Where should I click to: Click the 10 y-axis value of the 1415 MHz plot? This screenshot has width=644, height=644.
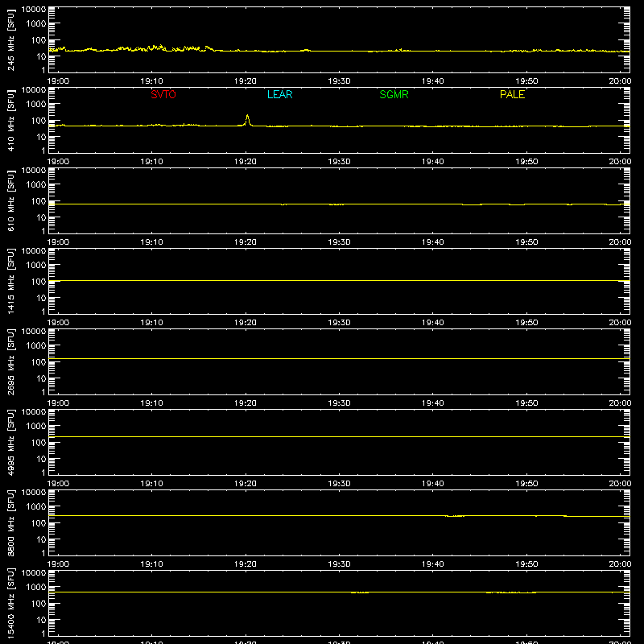tap(41, 298)
